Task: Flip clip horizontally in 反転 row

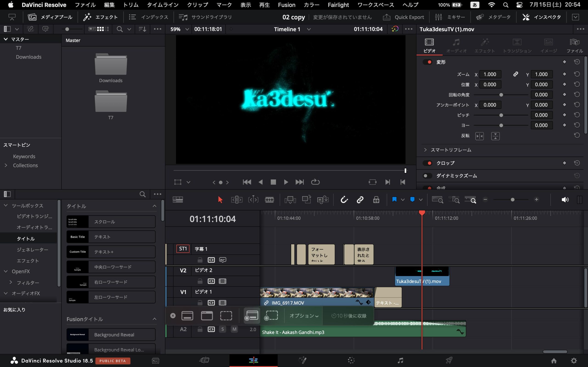Action: 479,136
